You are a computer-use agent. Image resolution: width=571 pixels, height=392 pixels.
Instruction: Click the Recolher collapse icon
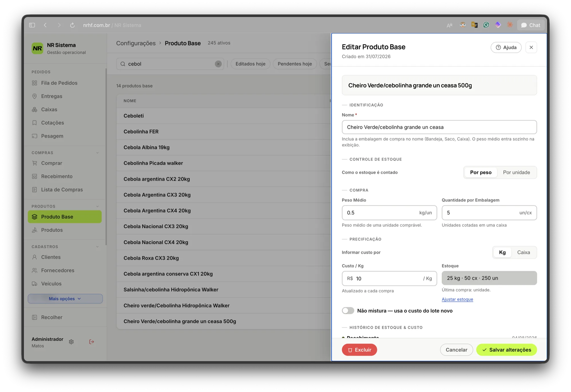35,317
